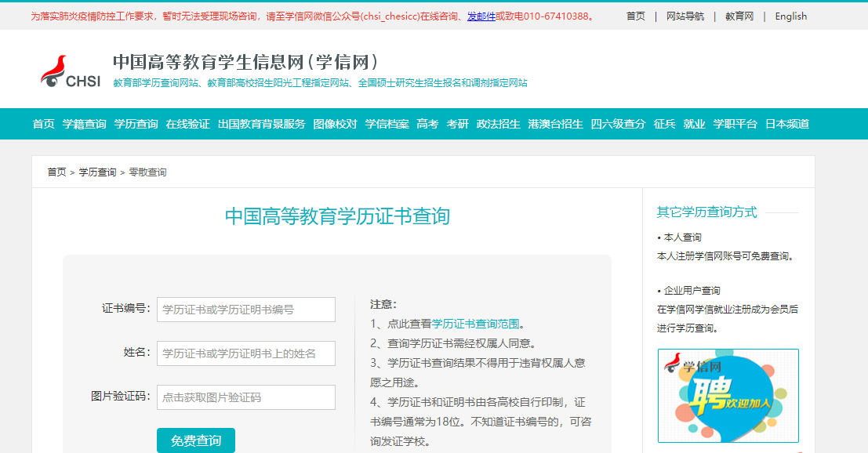The image size is (868, 453).
Task: Click the 证书编号 certificate number field
Action: (245, 310)
